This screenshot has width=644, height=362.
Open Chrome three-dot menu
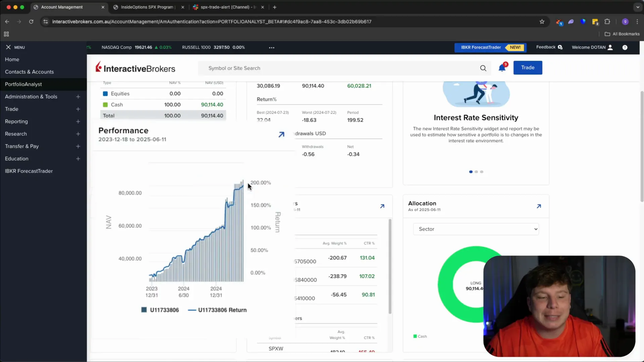click(637, 21)
